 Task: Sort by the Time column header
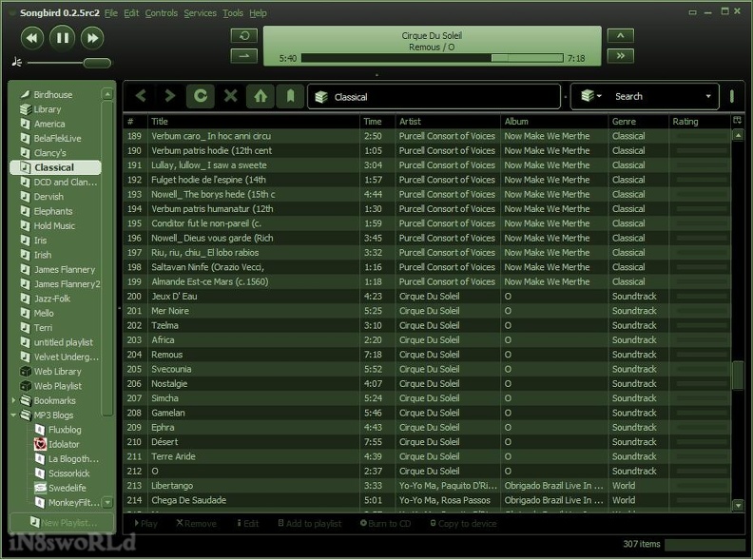tap(377, 122)
